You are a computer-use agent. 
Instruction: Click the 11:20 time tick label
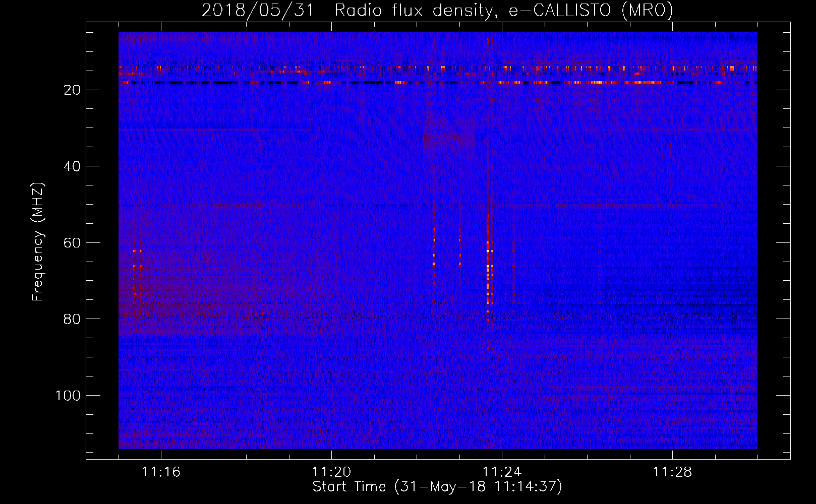331,472
